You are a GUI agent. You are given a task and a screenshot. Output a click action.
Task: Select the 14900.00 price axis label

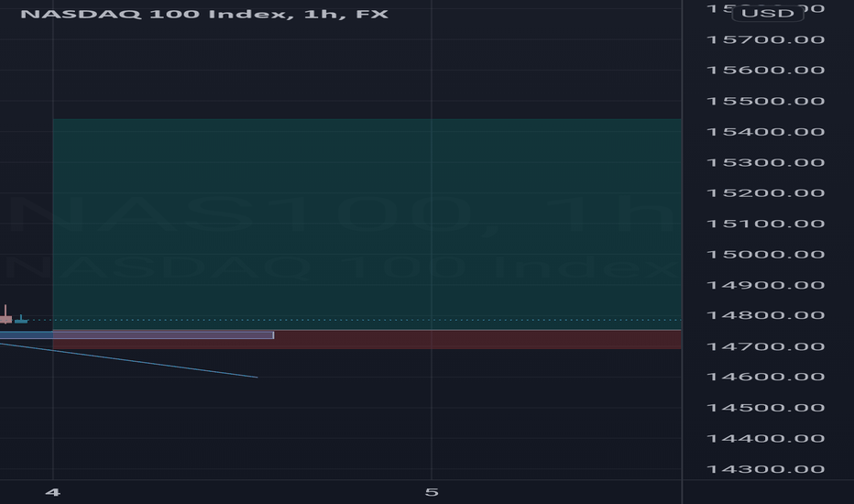click(765, 285)
